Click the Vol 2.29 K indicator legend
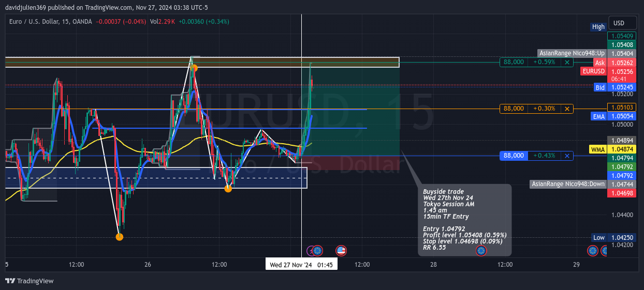Screen dimensions: 644x290 coord(163,22)
